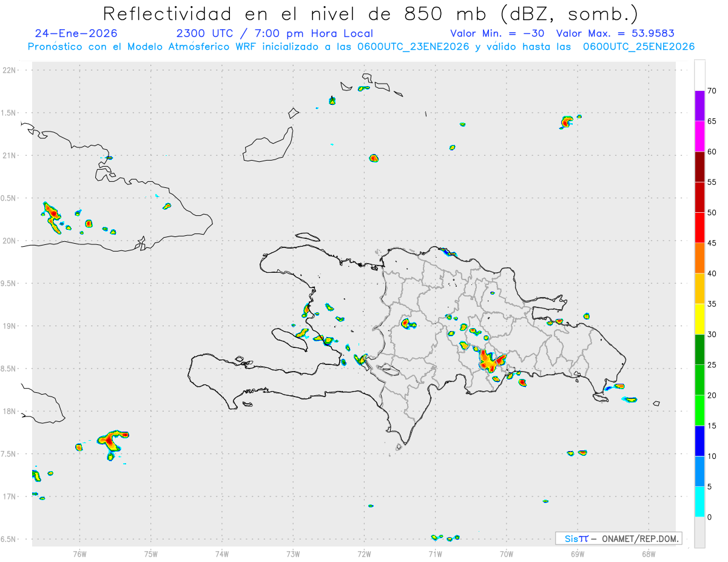Screen dimensions: 728x562
Task: Select the cyan 0–5 dBZ colorbar swatch
Action: point(699,502)
